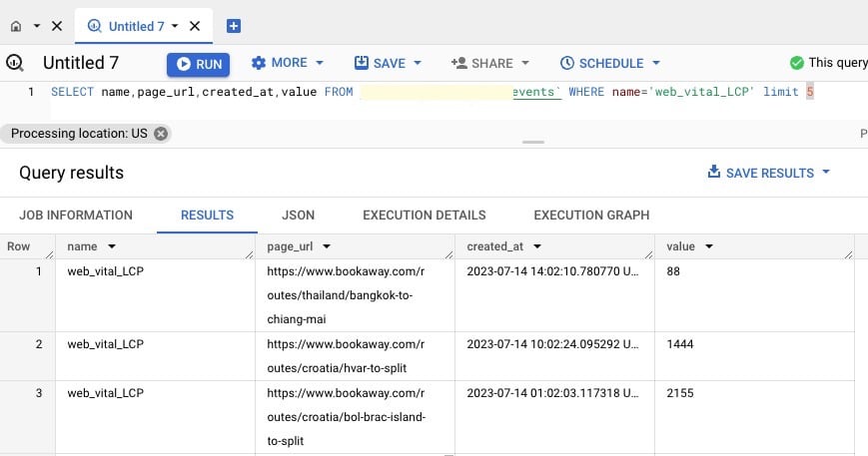Select the web_vital_LCP cell in row 2
The height and width of the screenshot is (456, 868).
pyautogui.click(x=156, y=356)
